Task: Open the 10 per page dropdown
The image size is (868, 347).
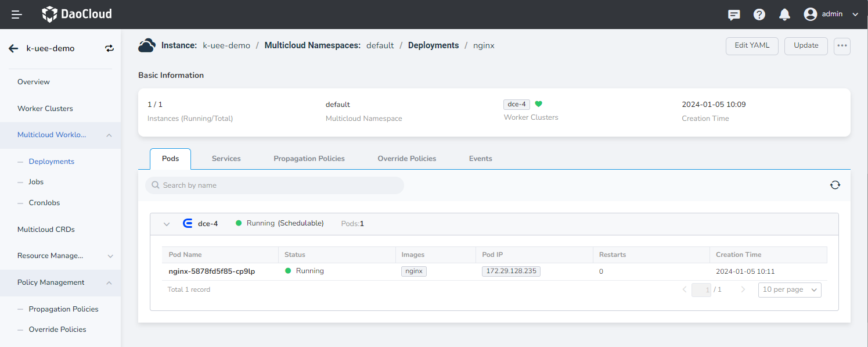Action: [789, 289]
